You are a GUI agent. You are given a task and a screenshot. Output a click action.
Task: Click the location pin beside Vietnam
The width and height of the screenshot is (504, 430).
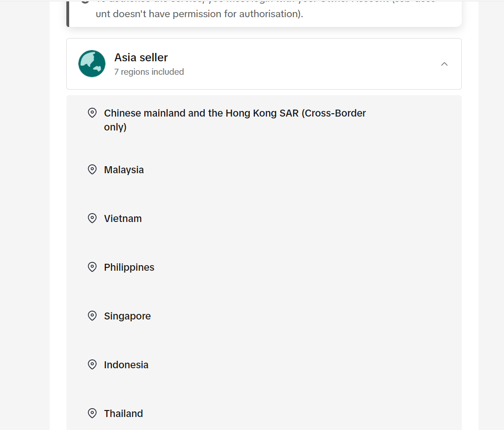(x=92, y=218)
